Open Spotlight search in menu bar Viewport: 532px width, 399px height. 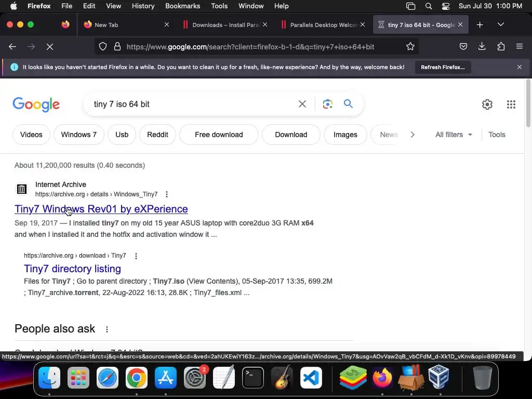click(429, 6)
